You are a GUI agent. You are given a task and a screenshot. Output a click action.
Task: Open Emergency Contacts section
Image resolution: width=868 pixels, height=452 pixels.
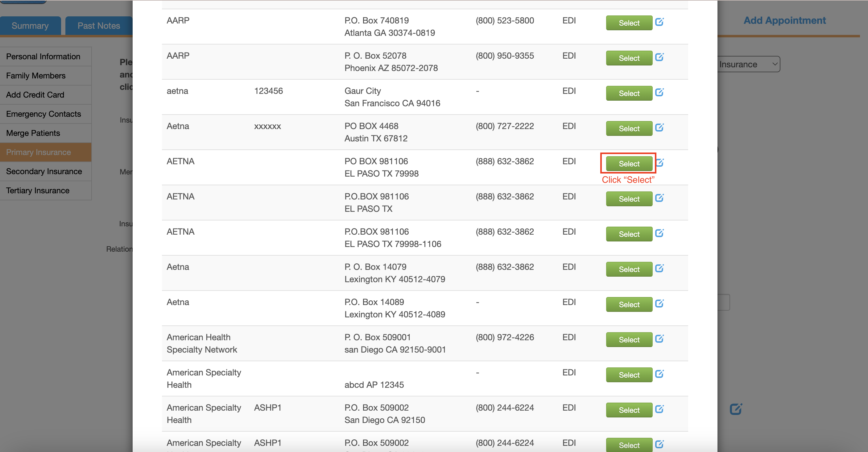(x=45, y=114)
